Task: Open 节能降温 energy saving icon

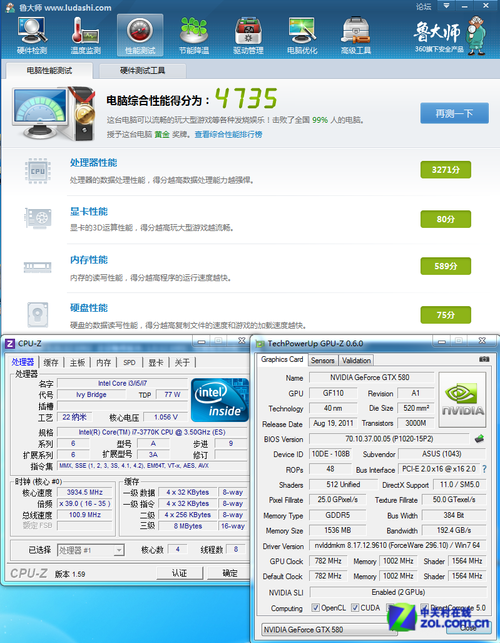Action: pyautogui.click(x=194, y=35)
